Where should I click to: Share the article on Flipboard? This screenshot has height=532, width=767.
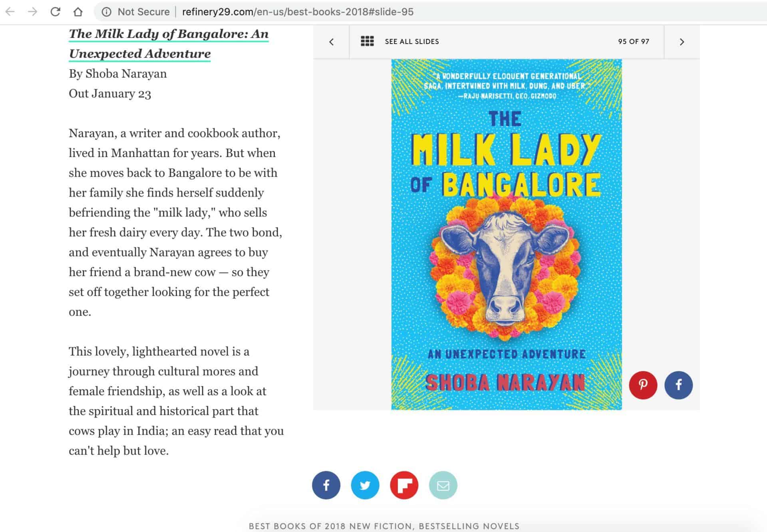pos(404,485)
